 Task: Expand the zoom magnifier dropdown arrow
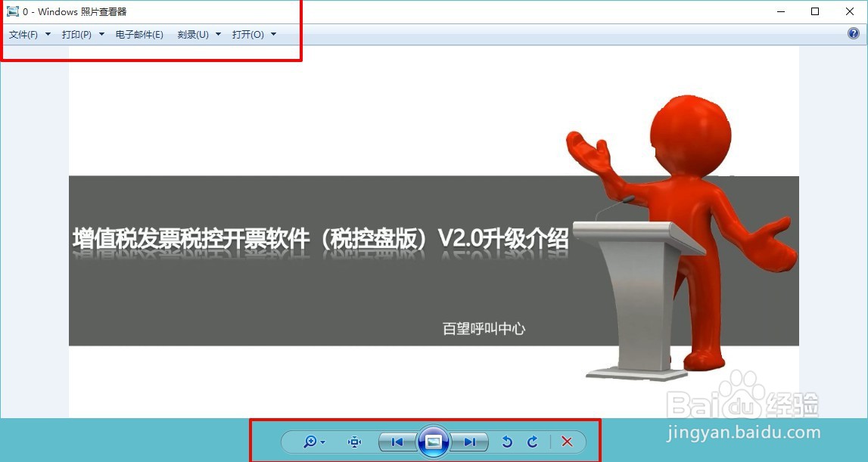pos(322,442)
